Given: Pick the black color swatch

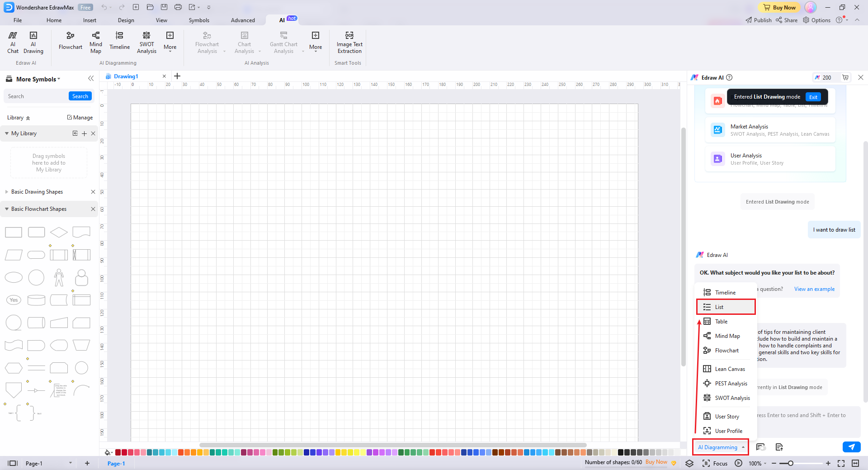Looking at the screenshot, I should coord(621,452).
